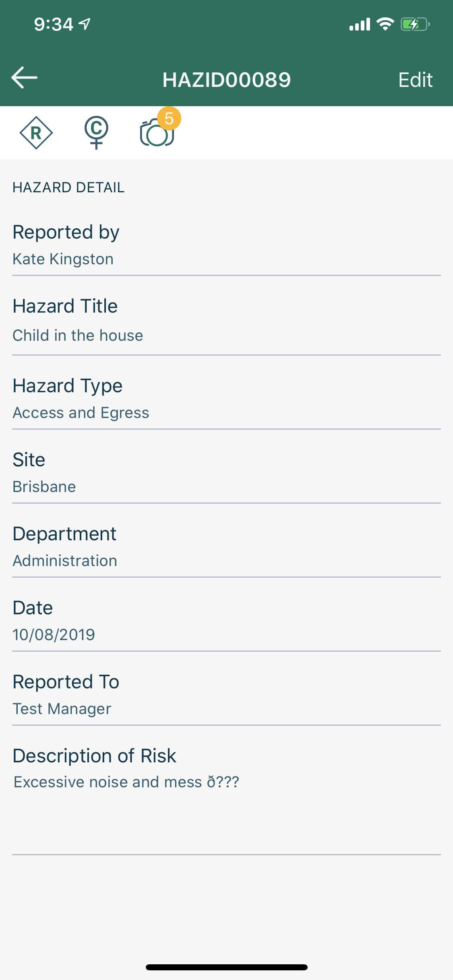Select the Reported by Kate Kingston field
This screenshot has width=453, height=980.
pyautogui.click(x=226, y=245)
